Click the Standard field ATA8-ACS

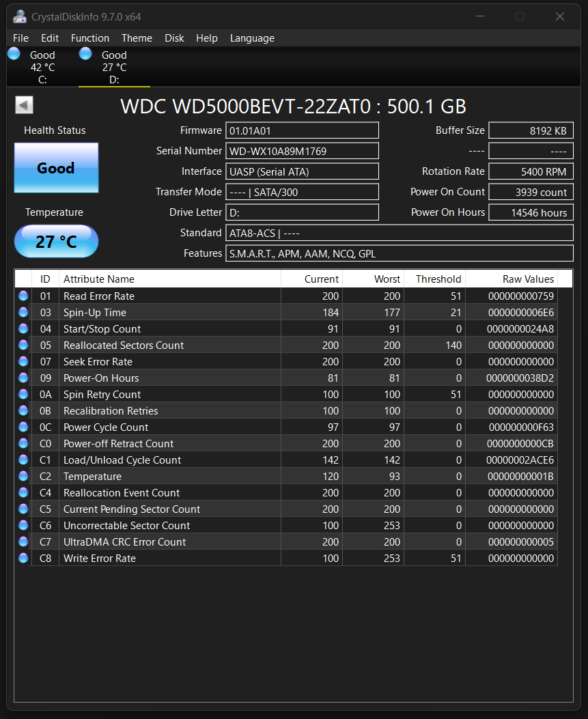pyautogui.click(x=400, y=233)
